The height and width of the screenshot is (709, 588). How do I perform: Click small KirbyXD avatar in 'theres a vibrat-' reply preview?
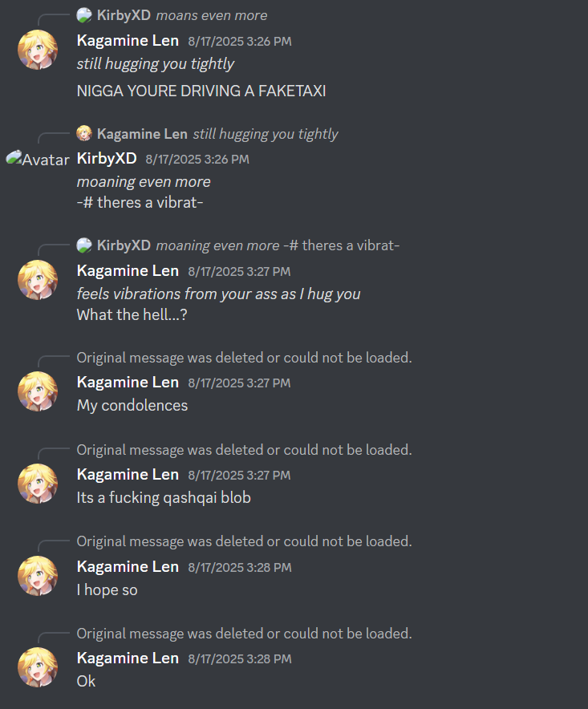[x=84, y=245]
